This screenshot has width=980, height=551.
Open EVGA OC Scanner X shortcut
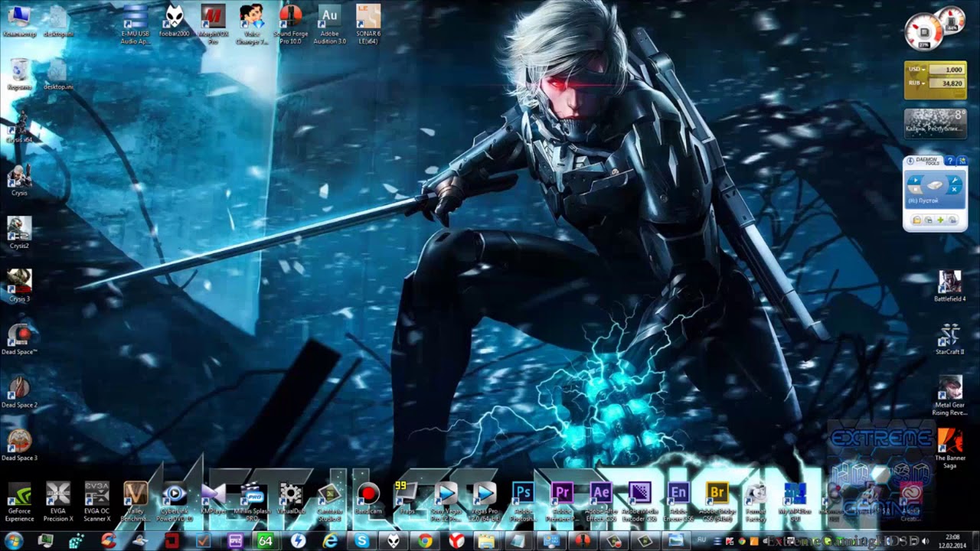coord(96,501)
